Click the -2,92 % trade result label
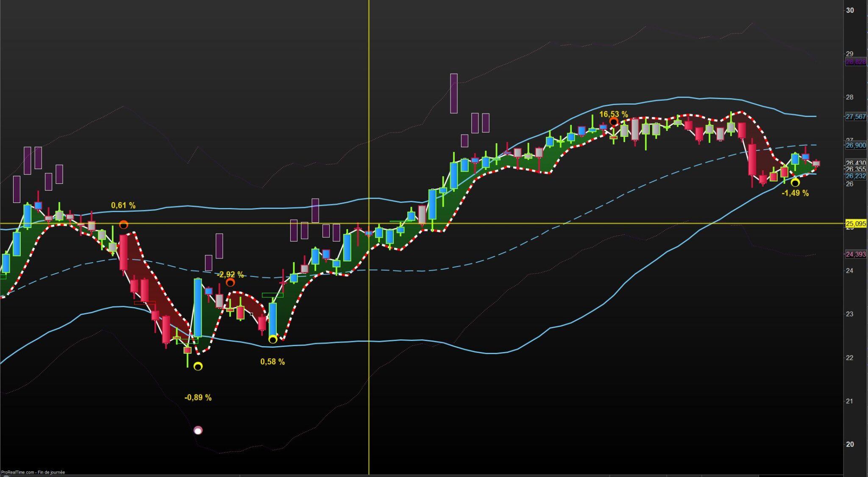Image resolution: width=868 pixels, height=477 pixels. (230, 275)
